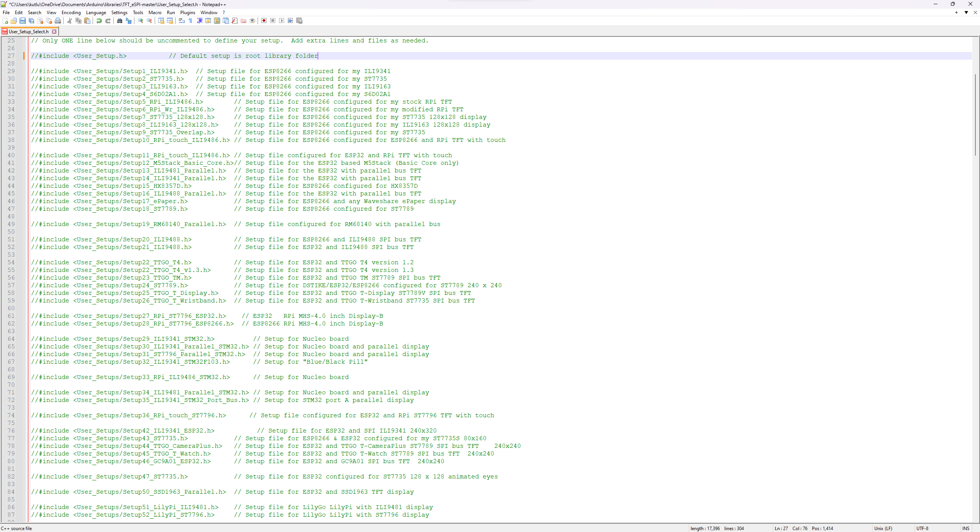Screen dimensions: 980x532
Task: Close the User_Setup_Select.h tab with X
Action: [x=54, y=32]
